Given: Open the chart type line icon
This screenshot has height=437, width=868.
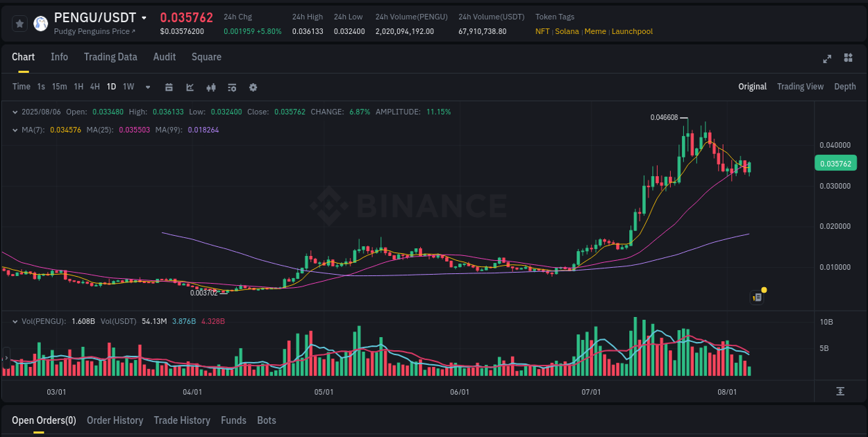Looking at the screenshot, I should [x=189, y=87].
